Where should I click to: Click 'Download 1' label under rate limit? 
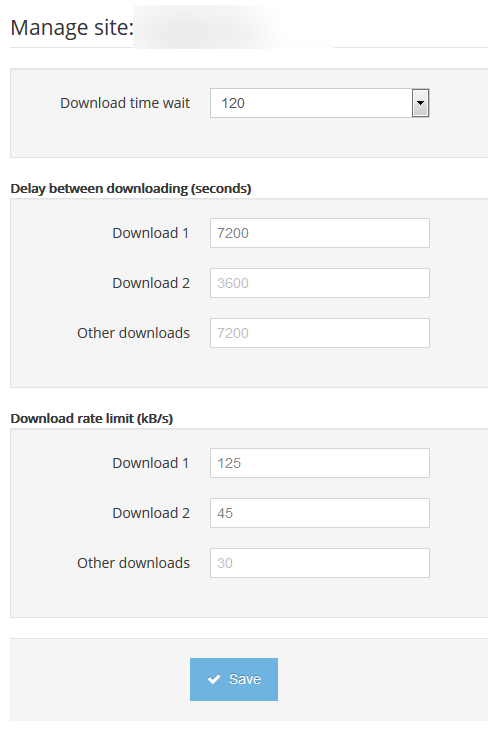151,463
